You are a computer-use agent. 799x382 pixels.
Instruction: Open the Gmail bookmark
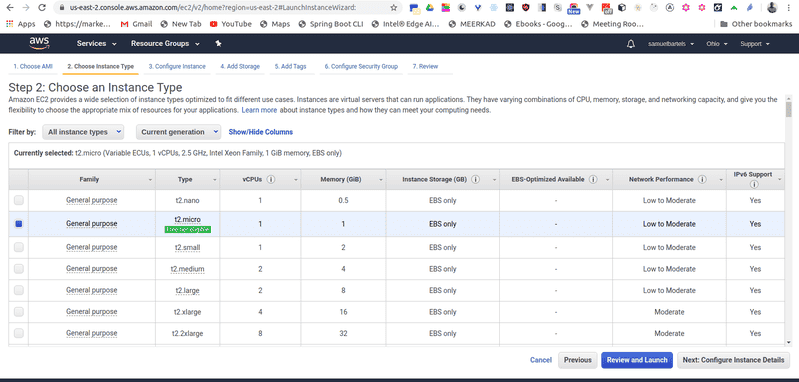[x=136, y=24]
